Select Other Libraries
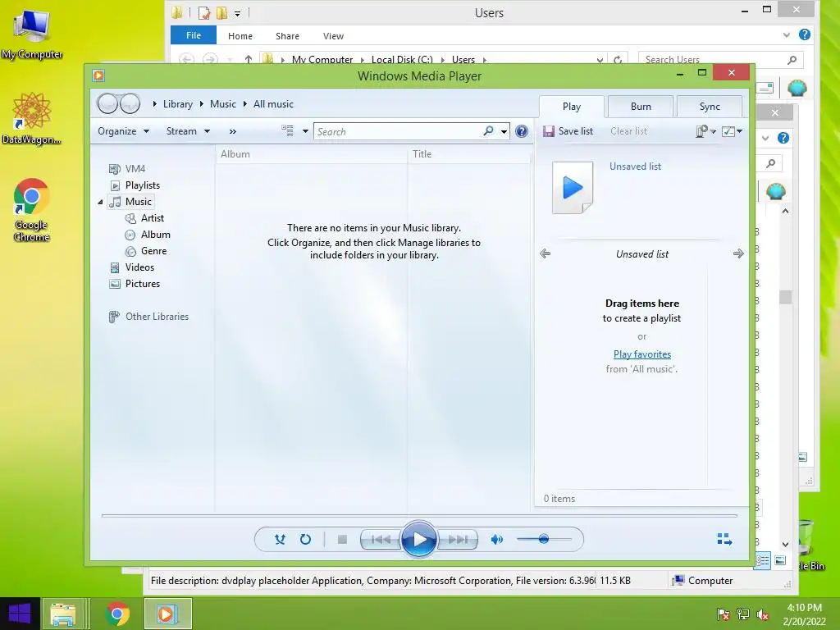Viewport: 840px width, 630px height. (149, 317)
